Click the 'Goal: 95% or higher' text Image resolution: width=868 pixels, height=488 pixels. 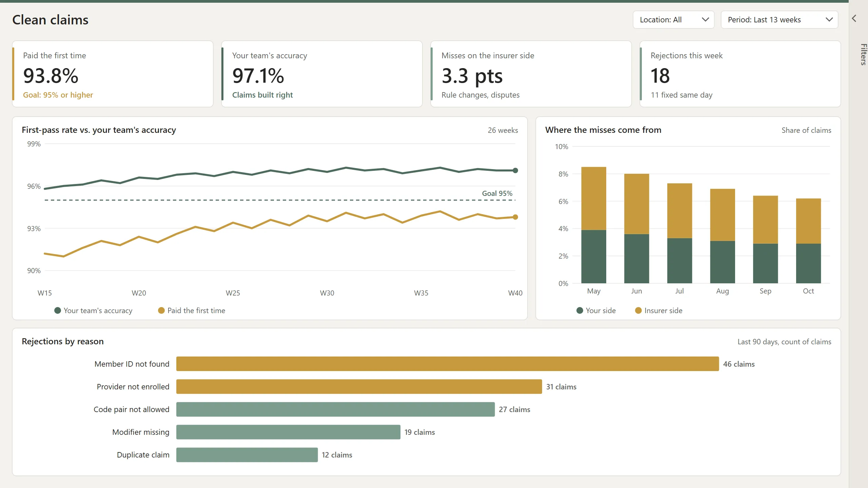pos(58,95)
